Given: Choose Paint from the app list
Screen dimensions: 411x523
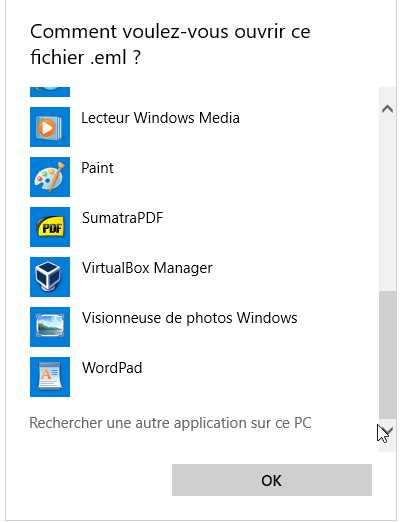Looking at the screenshot, I should coord(97,168).
